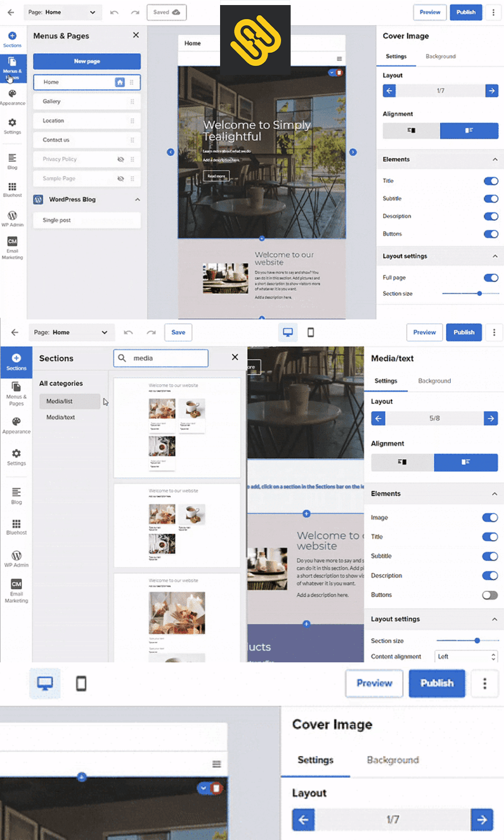Screen dimensions: 504x840
Task: Switch to desktop view with the monitor icon
Action: (x=288, y=332)
